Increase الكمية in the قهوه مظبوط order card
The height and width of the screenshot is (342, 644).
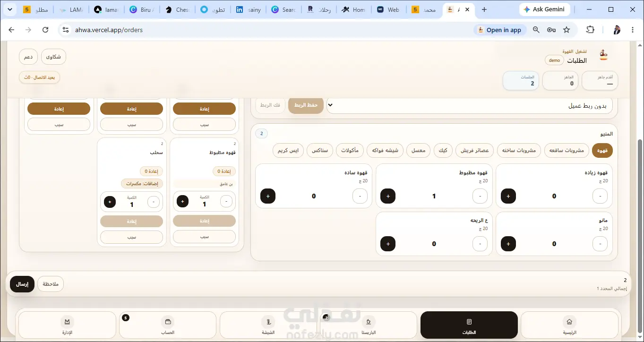pyautogui.click(x=182, y=202)
